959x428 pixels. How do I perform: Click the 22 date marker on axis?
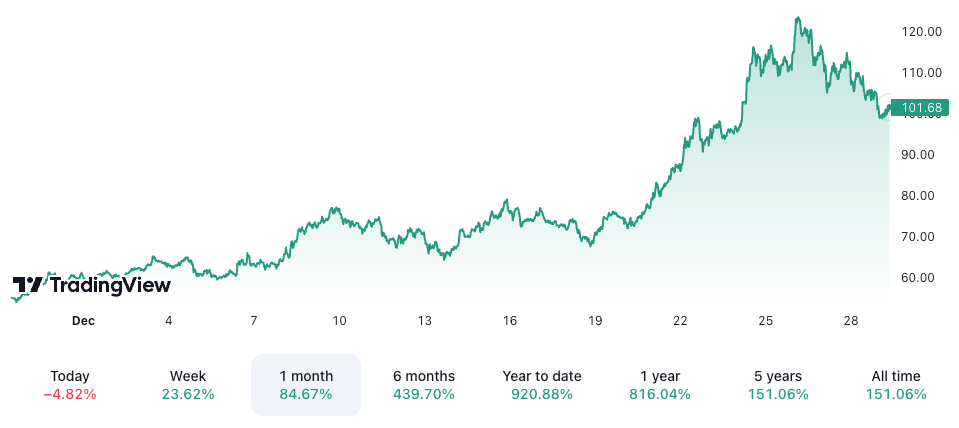pyautogui.click(x=681, y=320)
